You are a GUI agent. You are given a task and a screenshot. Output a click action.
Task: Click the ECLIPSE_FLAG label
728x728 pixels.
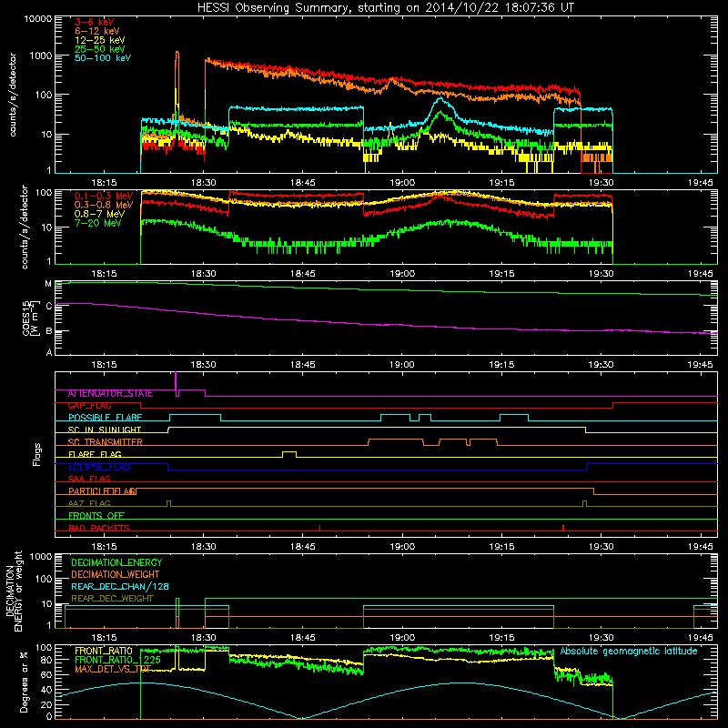click(99, 467)
